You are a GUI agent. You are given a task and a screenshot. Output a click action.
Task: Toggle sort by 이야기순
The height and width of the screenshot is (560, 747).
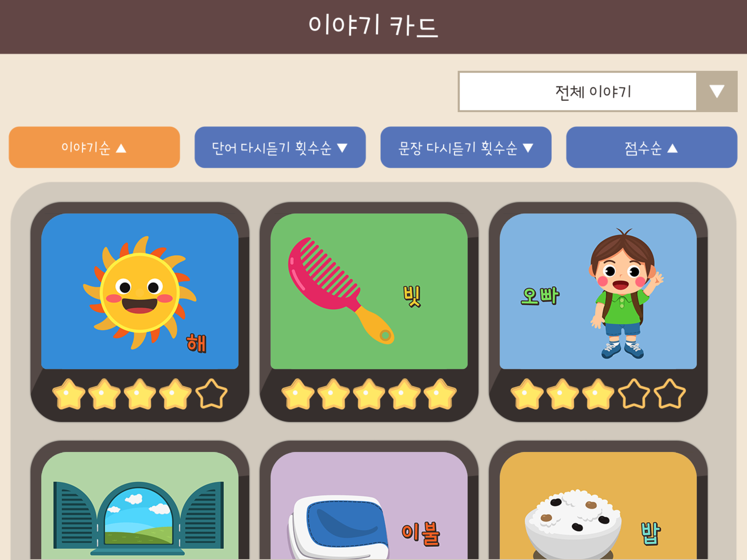tap(94, 147)
